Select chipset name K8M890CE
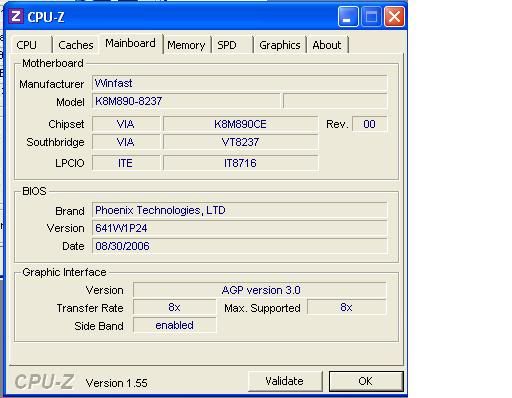 [240, 124]
